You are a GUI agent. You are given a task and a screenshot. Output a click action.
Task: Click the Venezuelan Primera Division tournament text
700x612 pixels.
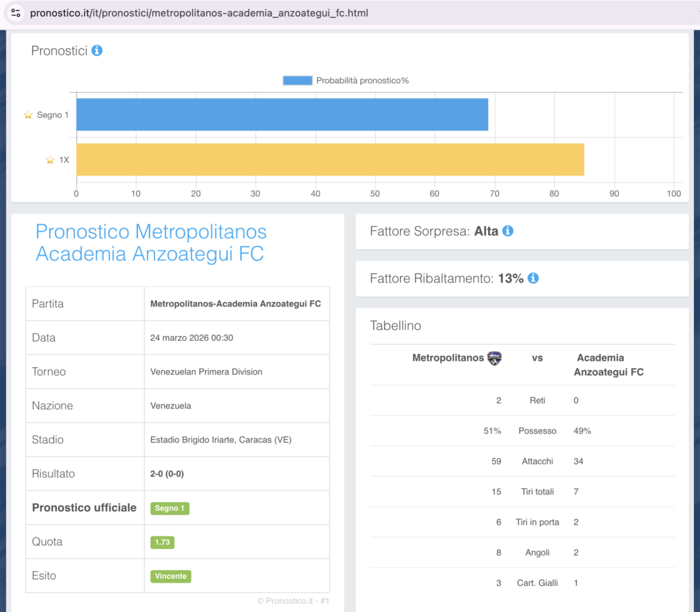206,372
